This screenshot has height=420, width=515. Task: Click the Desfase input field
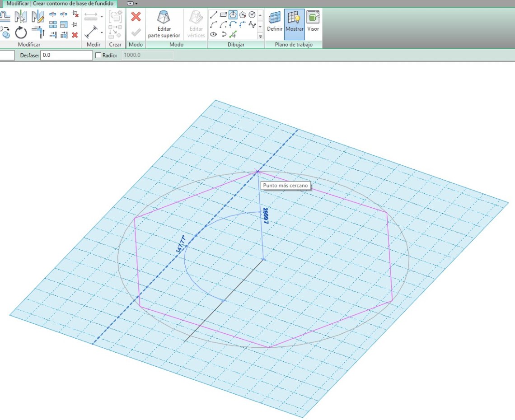66,56
